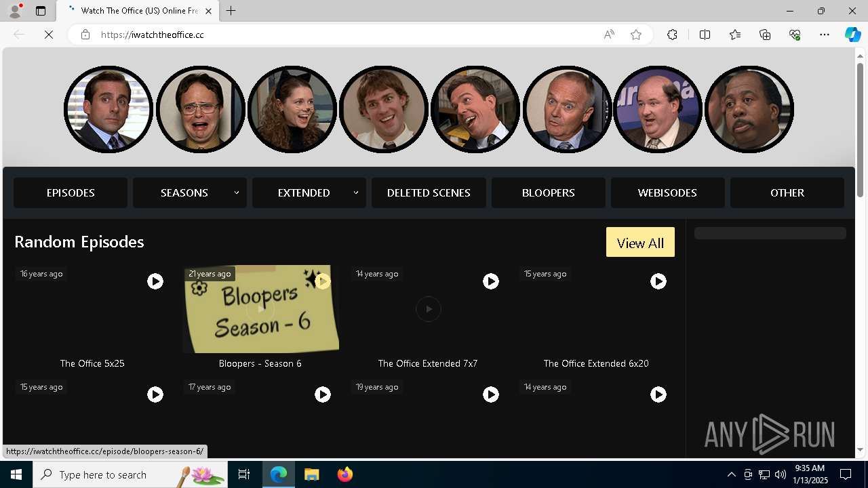Open the OTHER menu item
Screen dimensions: 868x488
point(787,192)
